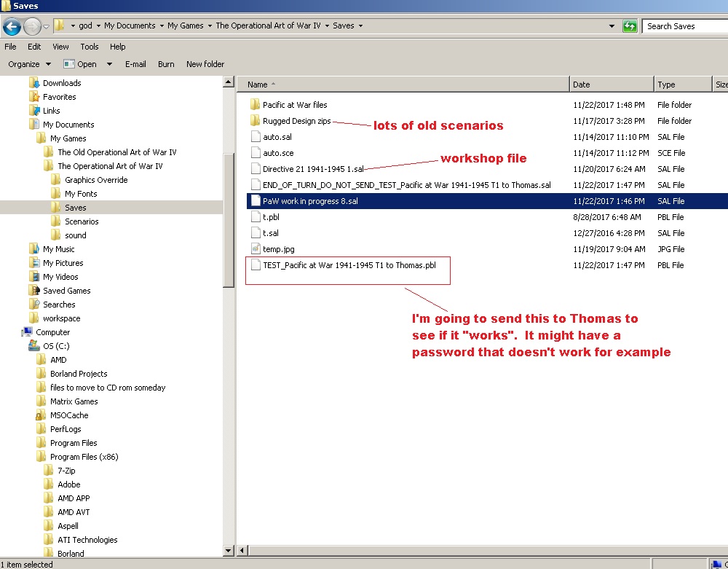The width and height of the screenshot is (728, 569).
Task: Click the 'god' breadcrumb segment
Action: 85,25
